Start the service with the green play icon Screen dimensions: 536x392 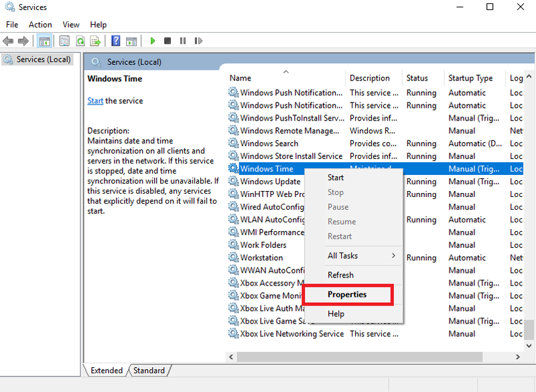(x=153, y=41)
